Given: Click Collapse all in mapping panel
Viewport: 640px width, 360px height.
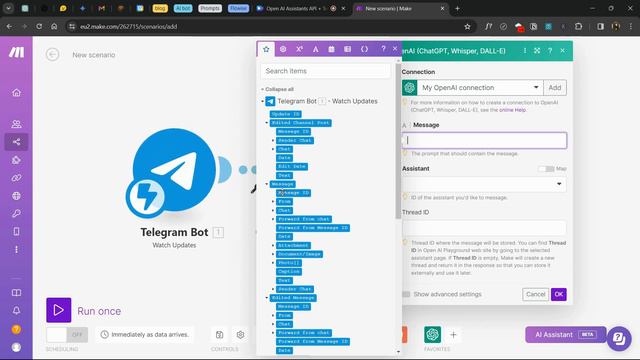Looking at the screenshot, I should point(279,89).
